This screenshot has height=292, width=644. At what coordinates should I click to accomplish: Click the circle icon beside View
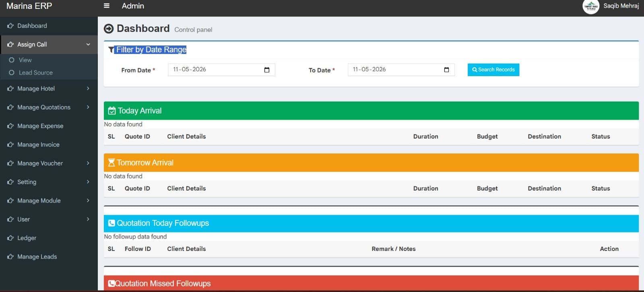click(x=12, y=60)
